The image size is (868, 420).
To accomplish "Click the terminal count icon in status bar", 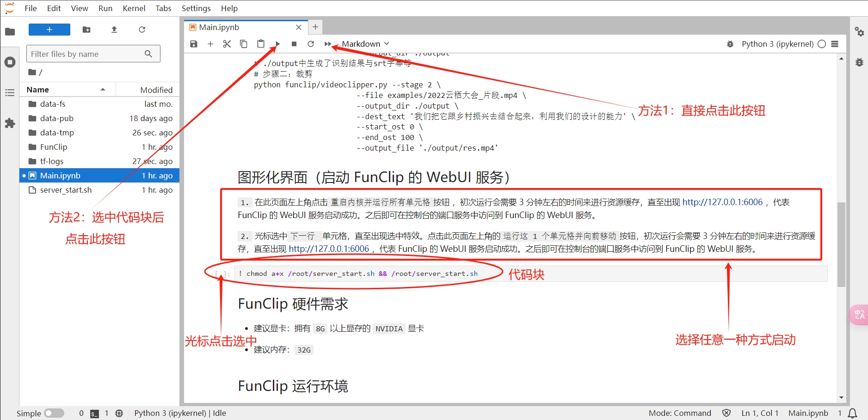I will coord(94,414).
